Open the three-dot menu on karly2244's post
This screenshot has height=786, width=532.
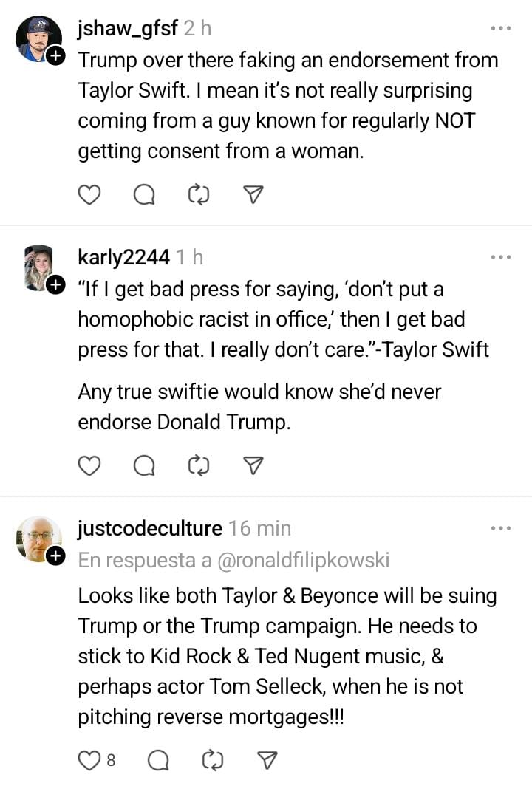pos(500,257)
